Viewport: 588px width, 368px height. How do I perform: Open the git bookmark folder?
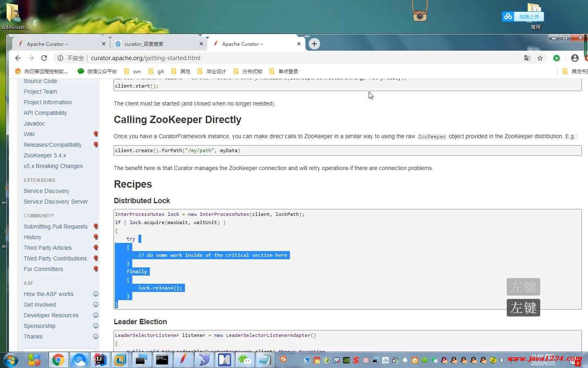[156, 71]
